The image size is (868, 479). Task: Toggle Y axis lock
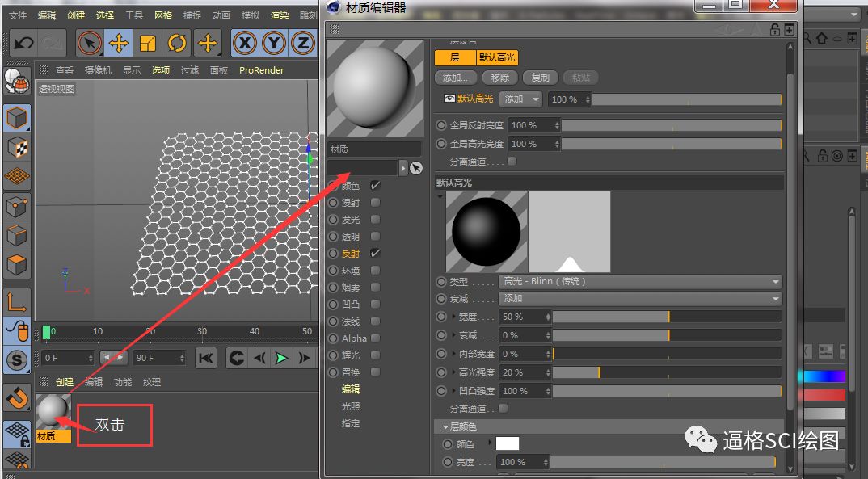click(x=274, y=43)
